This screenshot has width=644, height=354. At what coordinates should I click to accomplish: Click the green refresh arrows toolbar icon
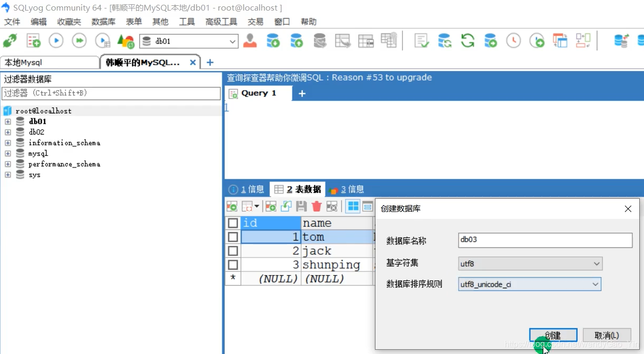(468, 41)
